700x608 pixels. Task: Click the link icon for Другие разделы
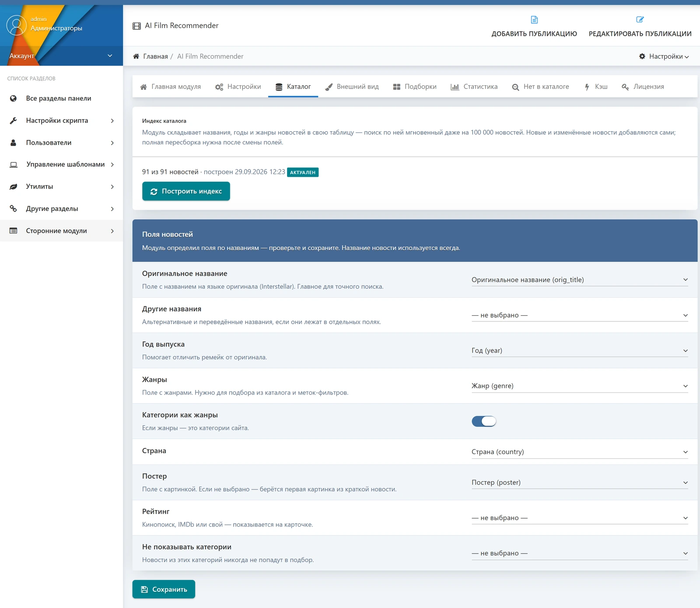(x=14, y=209)
